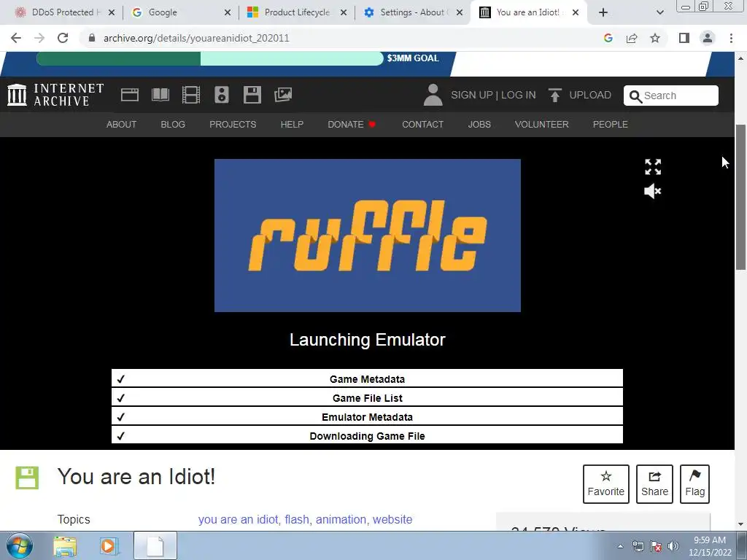Click the upload arrow icon
The image size is (747, 560).
(554, 95)
